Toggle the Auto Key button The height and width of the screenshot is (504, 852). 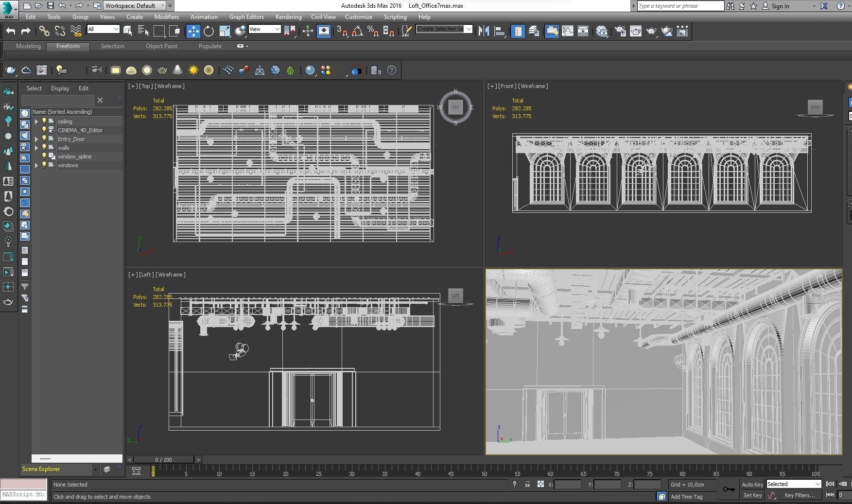[752, 485]
